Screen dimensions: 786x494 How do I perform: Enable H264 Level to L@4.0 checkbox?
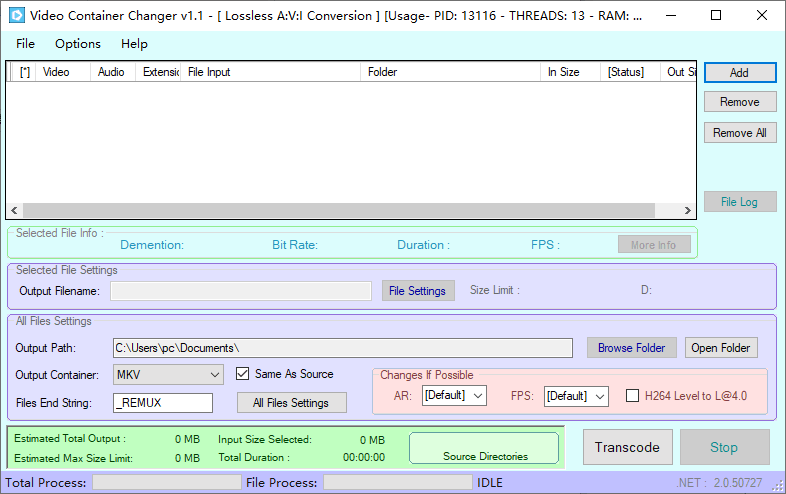click(633, 396)
